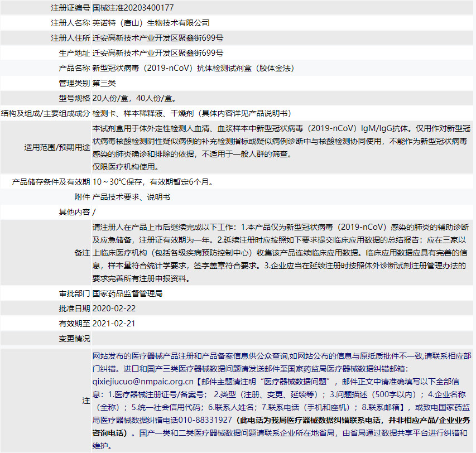The image size is (476, 453).
Task: Select registration number "国械注准20203400177"
Action: pos(133,8)
